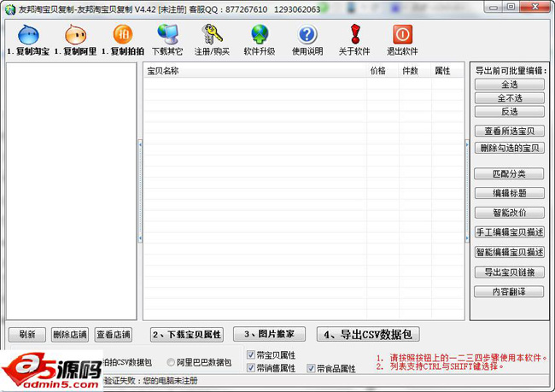The height and width of the screenshot is (392, 555).
Task: Click 智能编辑宝贝描述 button
Action: click(510, 252)
